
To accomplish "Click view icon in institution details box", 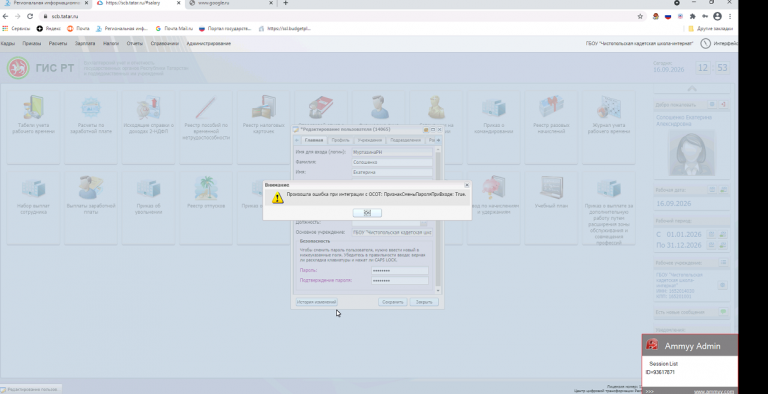I will coord(722,285).
